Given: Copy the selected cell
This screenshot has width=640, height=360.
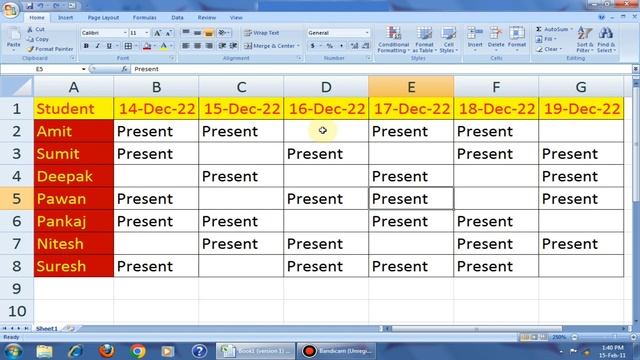Looking at the screenshot, I should pyautogui.click(x=38, y=39).
